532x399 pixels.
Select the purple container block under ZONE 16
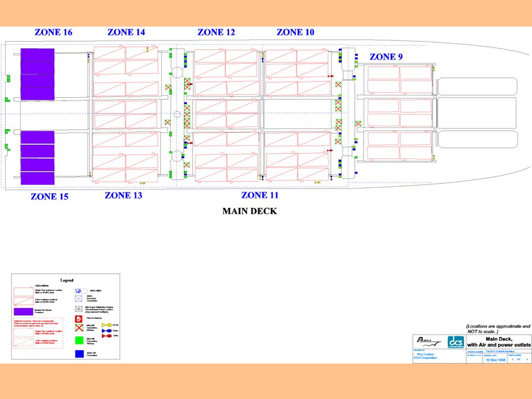click(37, 74)
